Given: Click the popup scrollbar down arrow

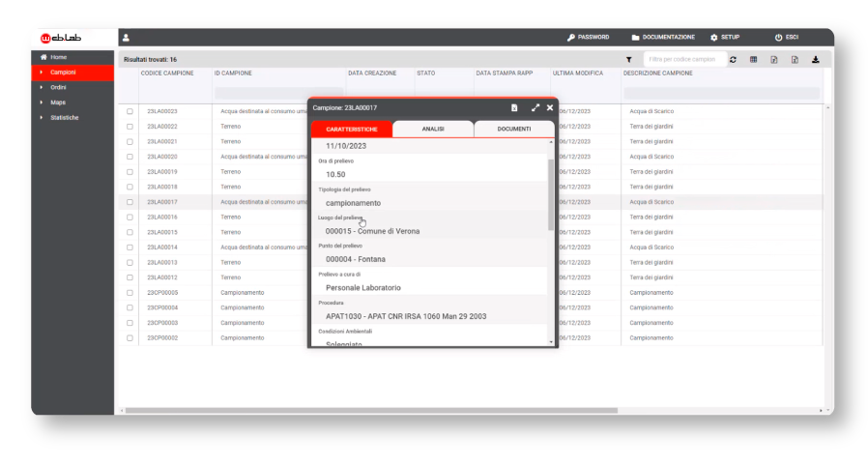Looking at the screenshot, I should [551, 342].
